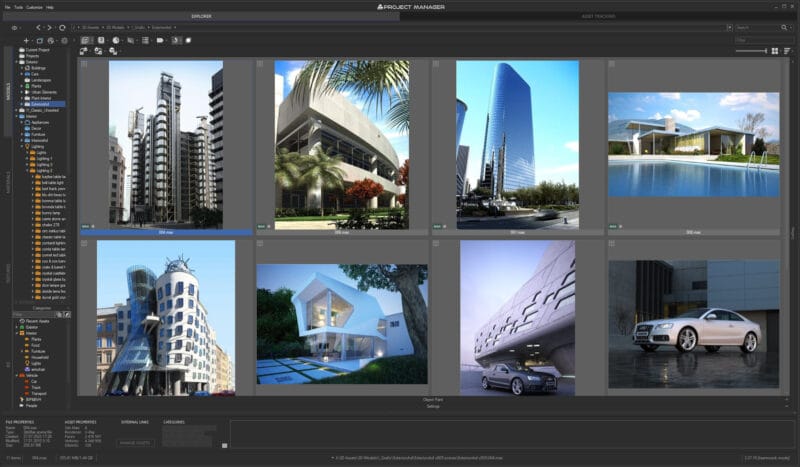Expand the Settings section below thumbnails
The height and width of the screenshot is (467, 800).
click(433, 407)
